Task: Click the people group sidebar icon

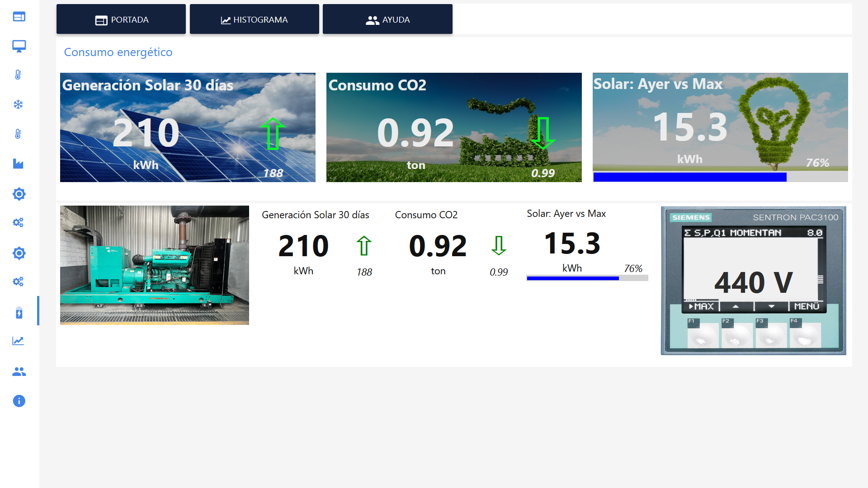Action: click(19, 371)
